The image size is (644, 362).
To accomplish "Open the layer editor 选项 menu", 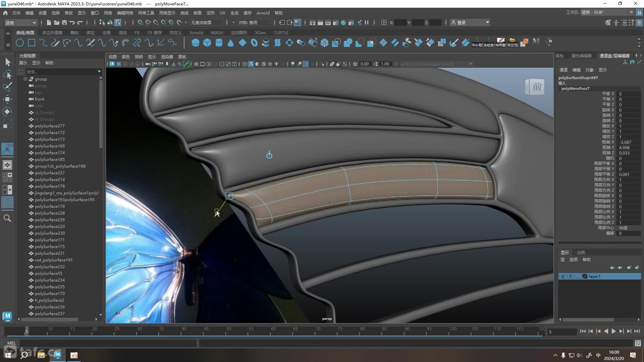I will tap(574, 259).
